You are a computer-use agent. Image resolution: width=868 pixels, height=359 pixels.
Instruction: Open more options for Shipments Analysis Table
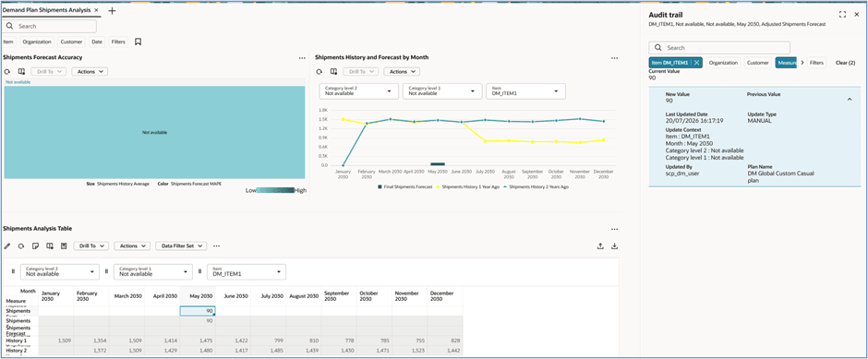pos(614,229)
